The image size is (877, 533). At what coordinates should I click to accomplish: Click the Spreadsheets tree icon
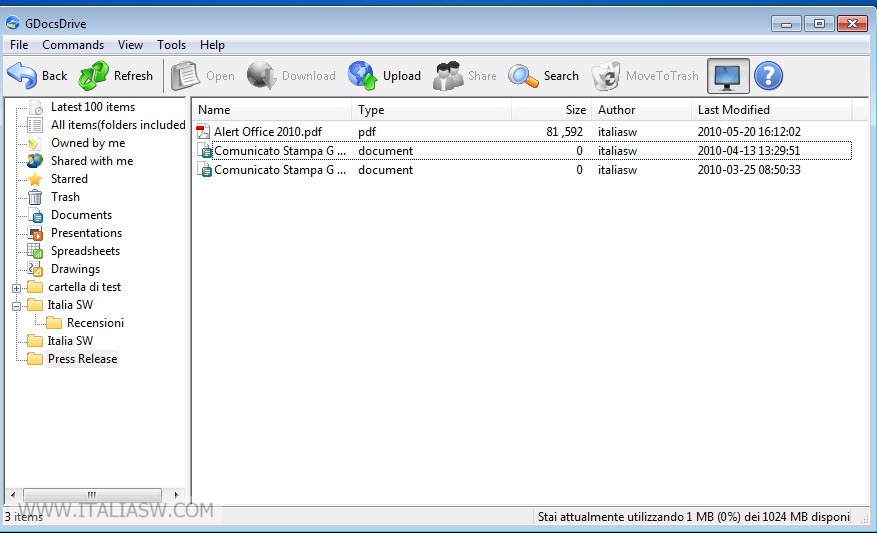35,251
